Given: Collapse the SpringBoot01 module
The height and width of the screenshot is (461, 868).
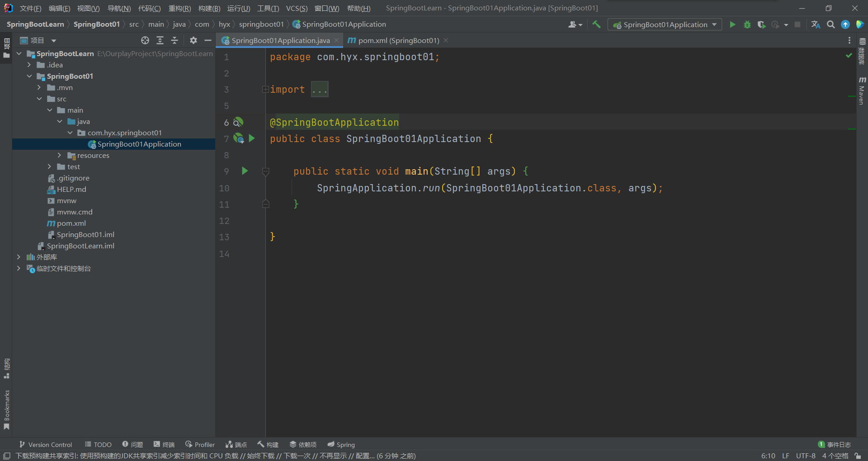Looking at the screenshot, I should pyautogui.click(x=29, y=76).
